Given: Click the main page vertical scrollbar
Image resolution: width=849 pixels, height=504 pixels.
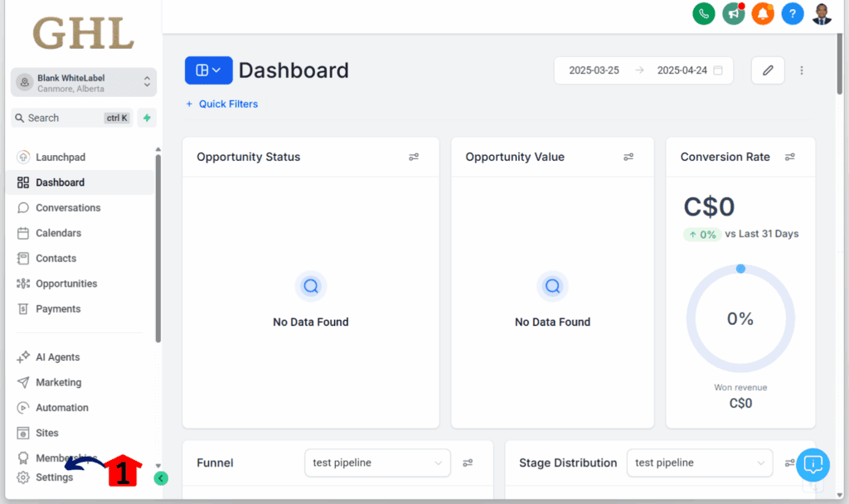Looking at the screenshot, I should (840, 64).
